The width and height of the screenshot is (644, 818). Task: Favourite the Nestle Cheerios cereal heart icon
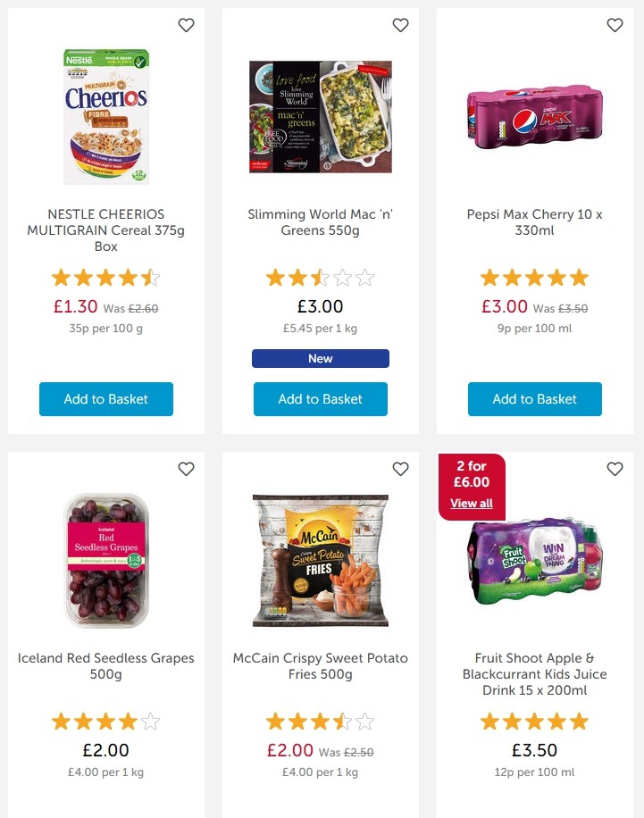[x=187, y=25]
